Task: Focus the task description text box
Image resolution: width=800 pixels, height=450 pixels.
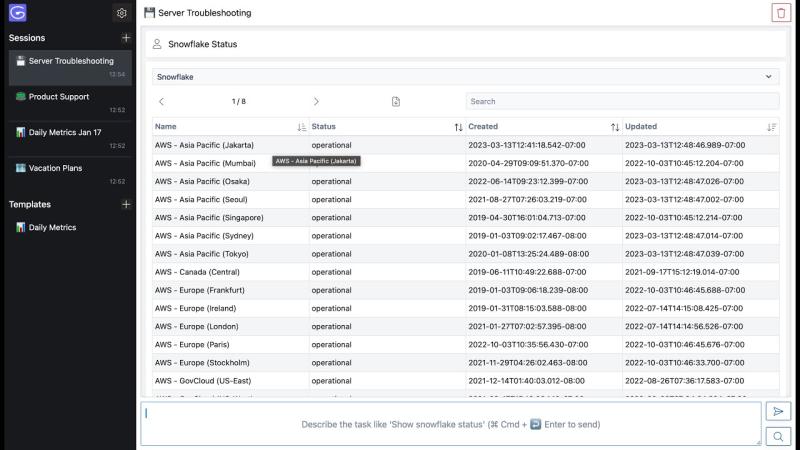Action: (x=451, y=424)
